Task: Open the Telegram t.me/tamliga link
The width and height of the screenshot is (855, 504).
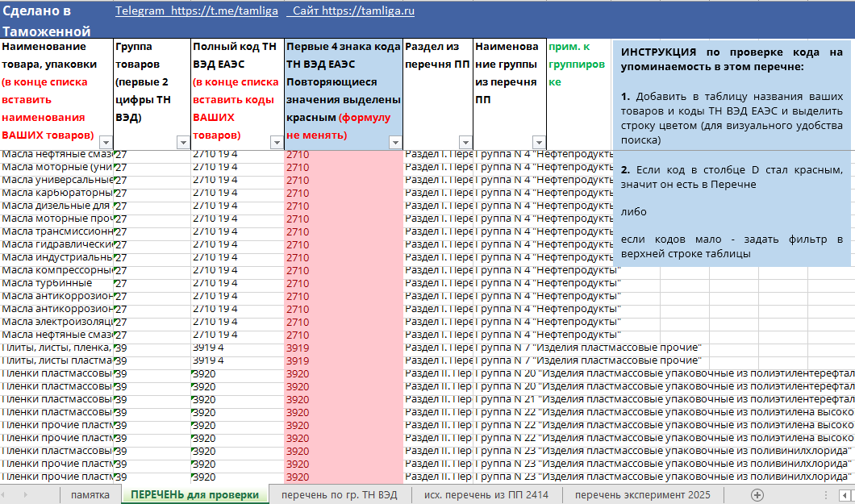Action: [x=196, y=11]
